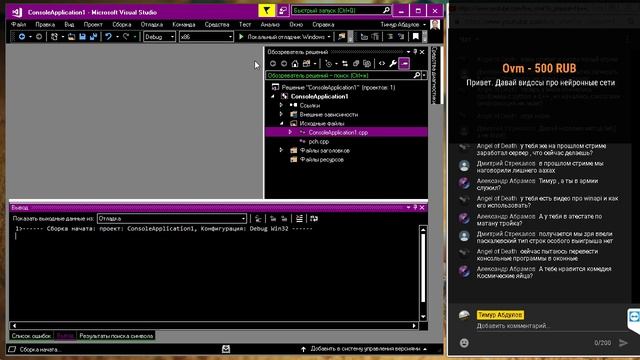Open the x86 platform dropdown
The image size is (640, 360).
(x=206, y=37)
